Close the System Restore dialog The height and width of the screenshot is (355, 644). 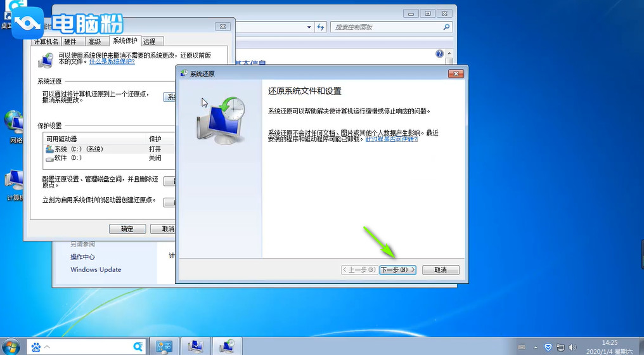(456, 74)
